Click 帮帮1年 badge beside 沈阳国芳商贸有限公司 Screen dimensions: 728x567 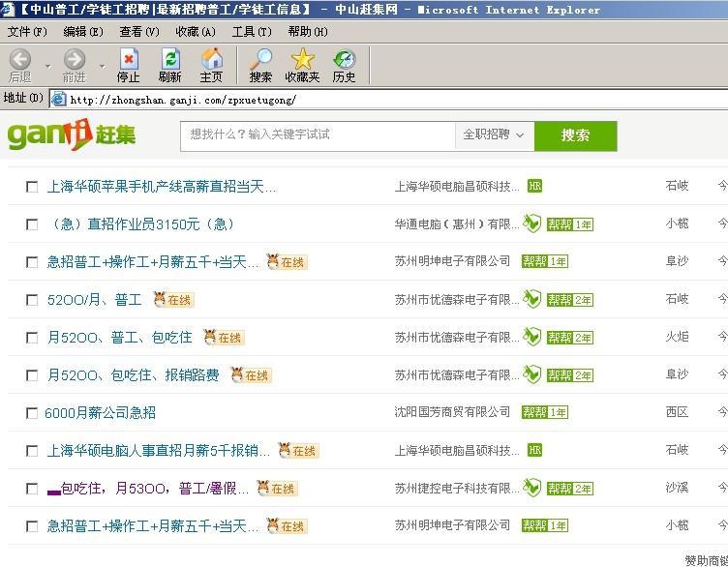point(545,412)
